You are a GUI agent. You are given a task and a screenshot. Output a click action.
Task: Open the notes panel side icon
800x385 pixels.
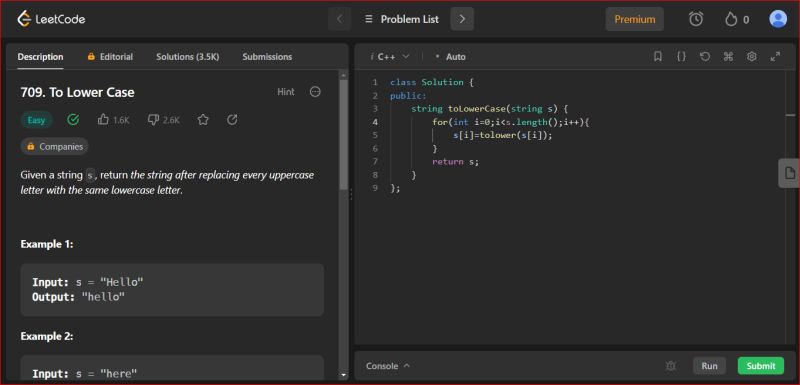[789, 173]
